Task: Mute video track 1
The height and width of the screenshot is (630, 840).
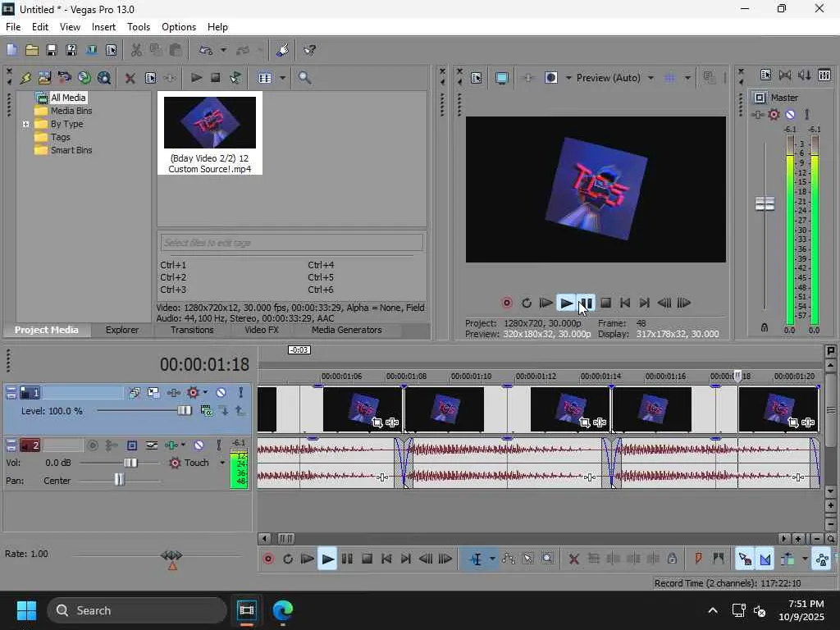Action: 221,393
